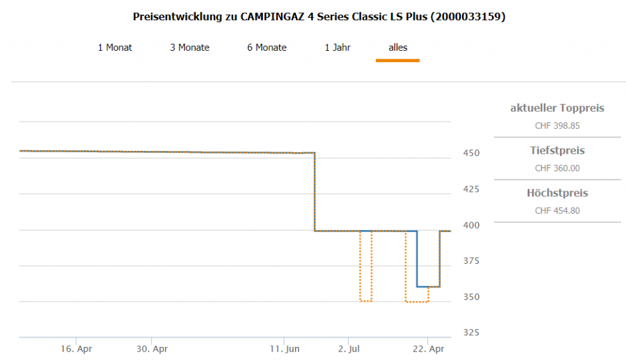The image size is (626, 364).
Task: Switch to the "3 Monate" tab
Action: (190, 48)
